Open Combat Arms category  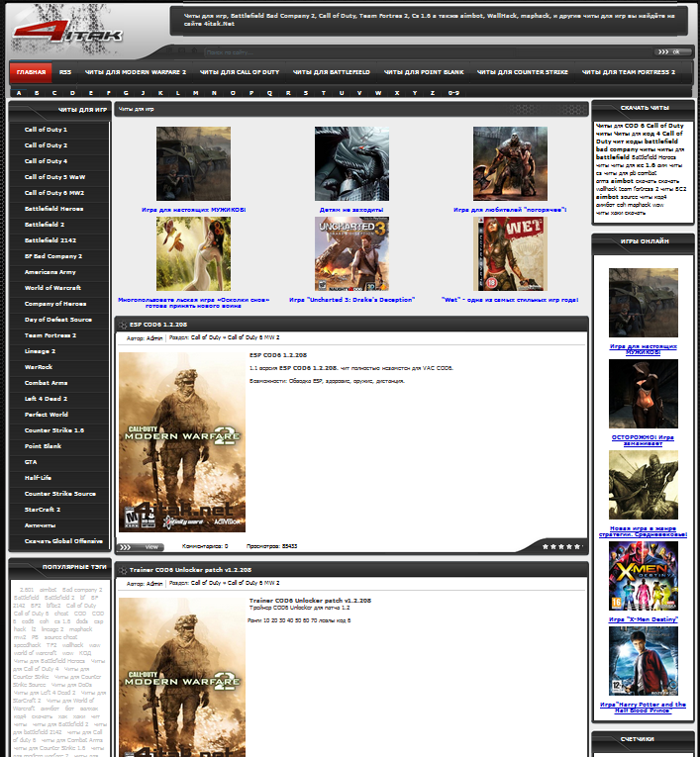click(58, 383)
